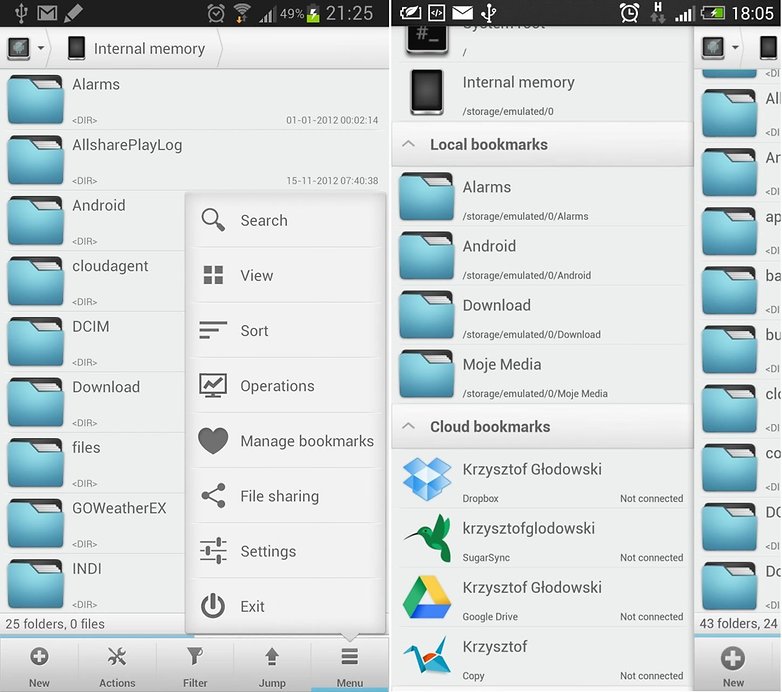Open INDI folder

click(94, 584)
